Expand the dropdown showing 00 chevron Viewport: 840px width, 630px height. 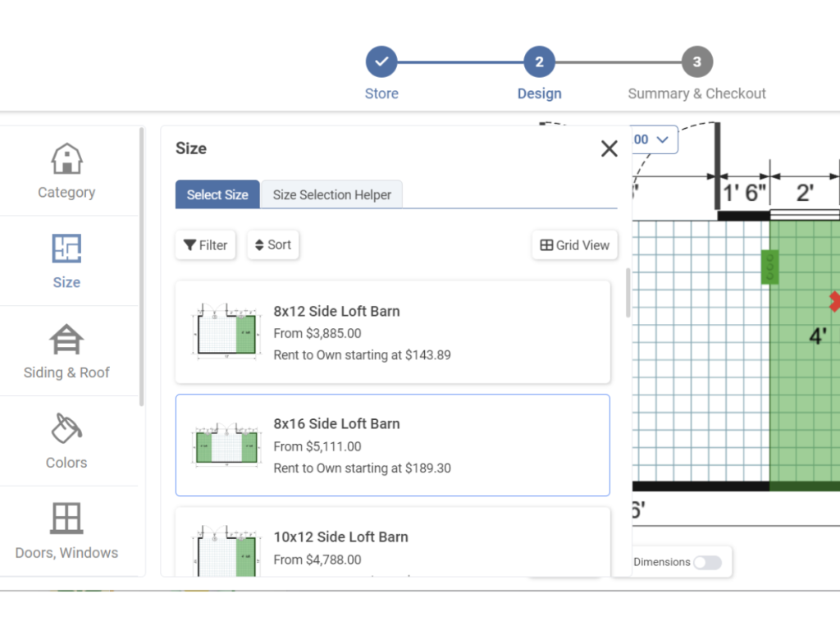655,139
